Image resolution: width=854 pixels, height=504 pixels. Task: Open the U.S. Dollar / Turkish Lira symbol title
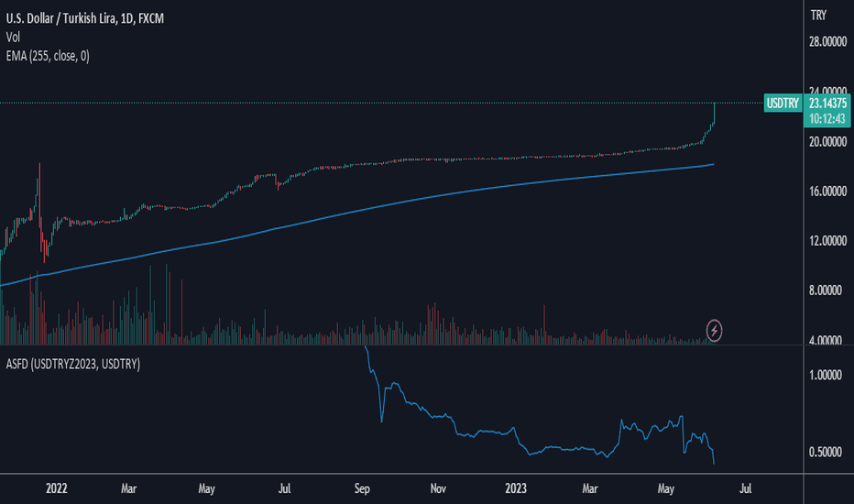84,18
